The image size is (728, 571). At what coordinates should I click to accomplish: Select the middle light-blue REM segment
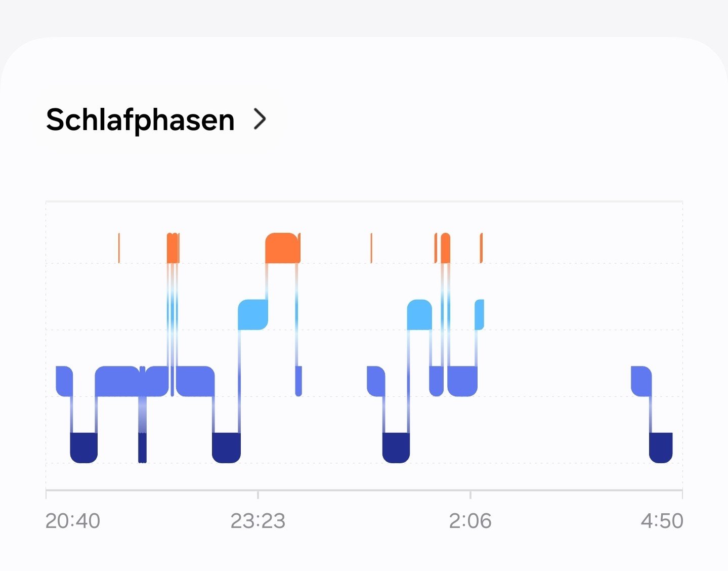coord(419,314)
